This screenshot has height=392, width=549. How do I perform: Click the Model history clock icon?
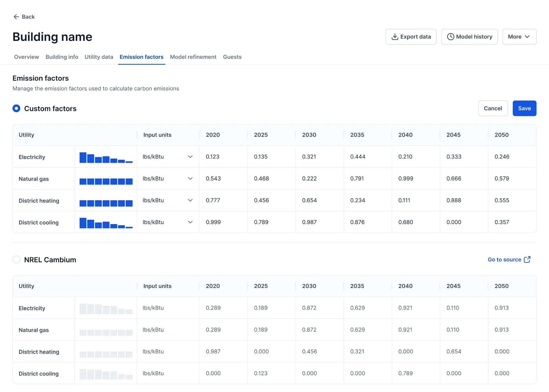point(450,37)
